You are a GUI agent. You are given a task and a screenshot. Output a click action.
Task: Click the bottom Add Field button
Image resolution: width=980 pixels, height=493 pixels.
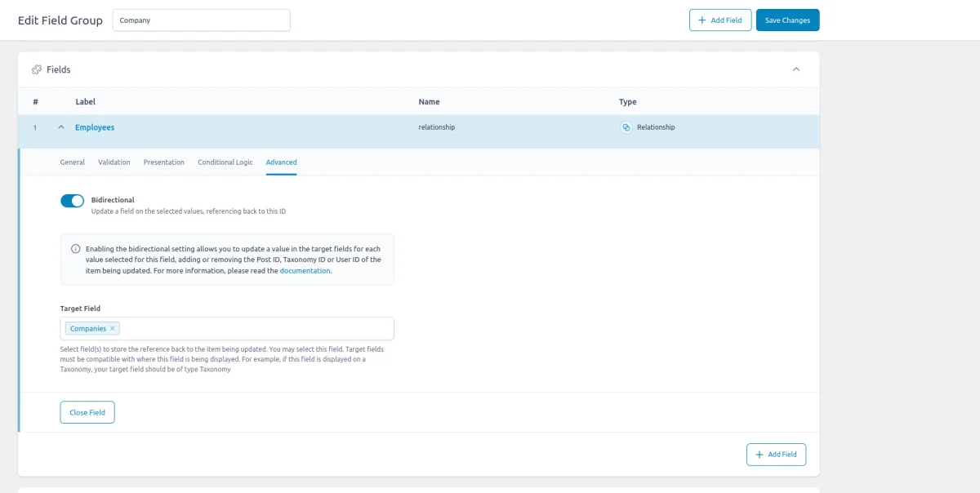(x=777, y=455)
